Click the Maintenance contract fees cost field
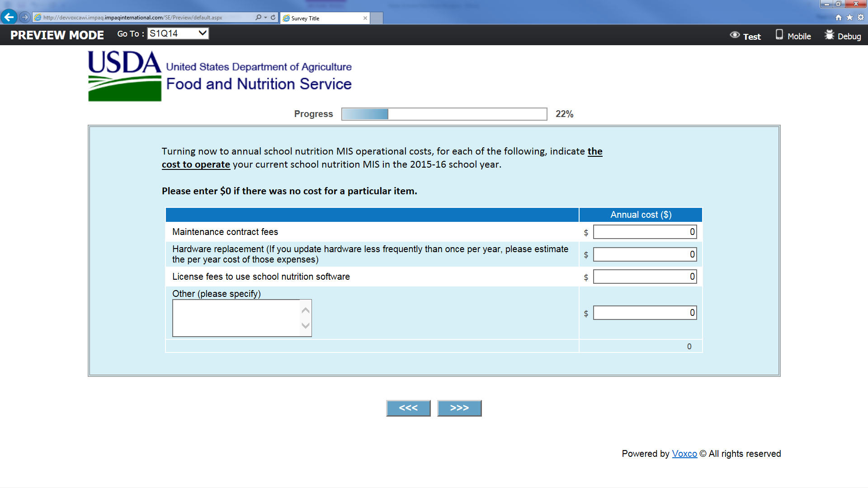 pyautogui.click(x=645, y=232)
